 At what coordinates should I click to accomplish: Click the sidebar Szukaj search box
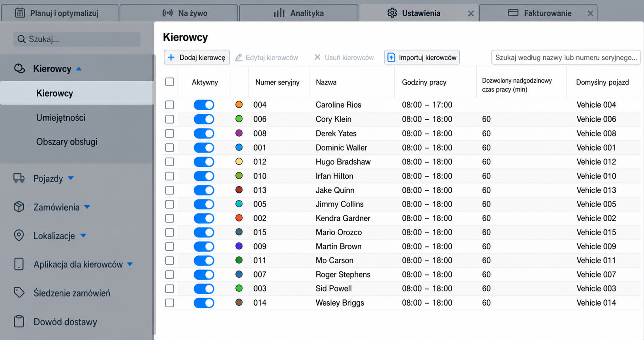pyautogui.click(x=77, y=39)
